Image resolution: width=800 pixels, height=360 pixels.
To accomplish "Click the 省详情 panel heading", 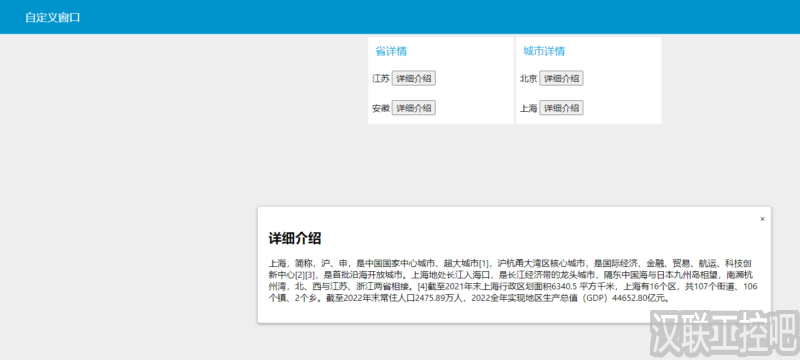I will [391, 51].
